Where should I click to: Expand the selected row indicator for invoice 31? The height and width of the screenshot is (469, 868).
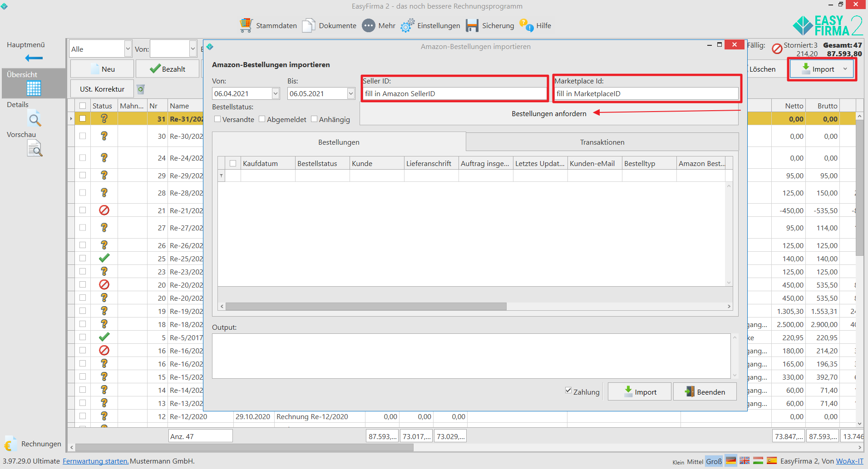(x=71, y=119)
